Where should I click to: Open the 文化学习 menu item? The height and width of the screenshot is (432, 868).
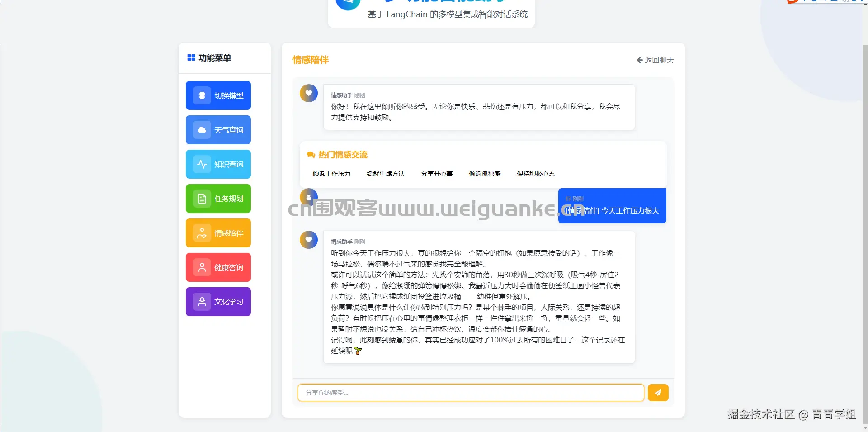tap(218, 302)
